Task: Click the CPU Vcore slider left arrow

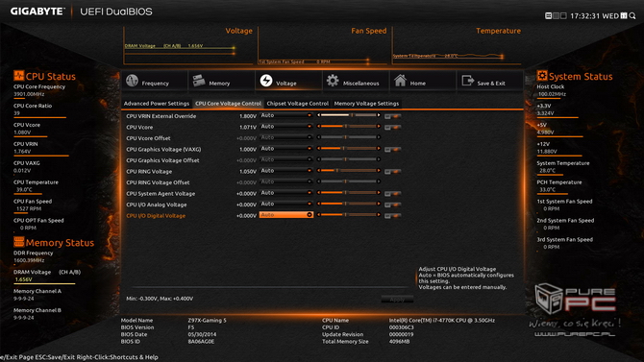Action: point(318,127)
